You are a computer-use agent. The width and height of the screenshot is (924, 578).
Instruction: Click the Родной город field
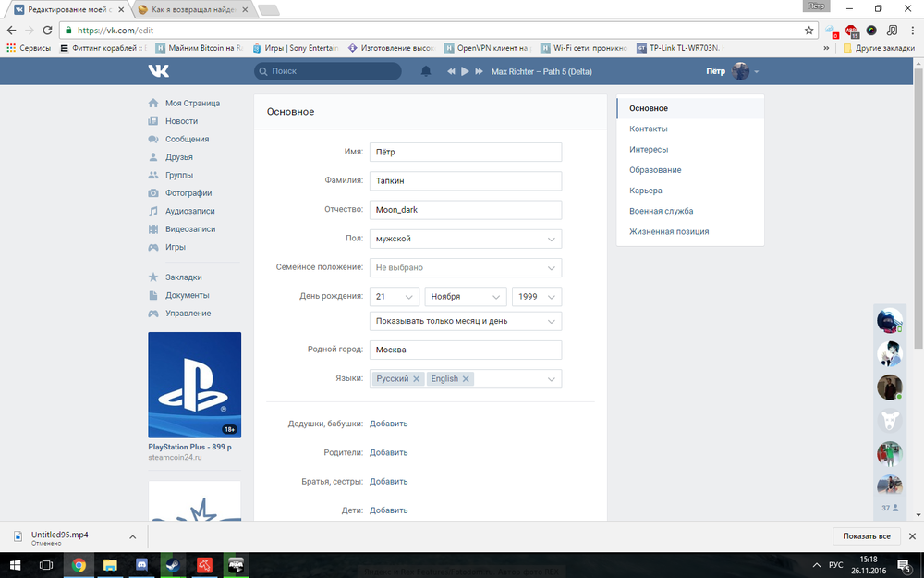click(466, 350)
